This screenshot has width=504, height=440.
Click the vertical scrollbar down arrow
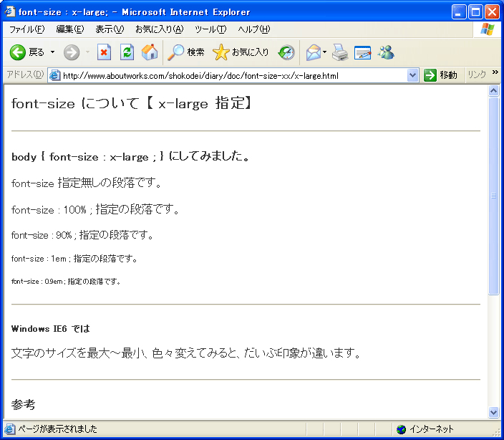(493, 412)
